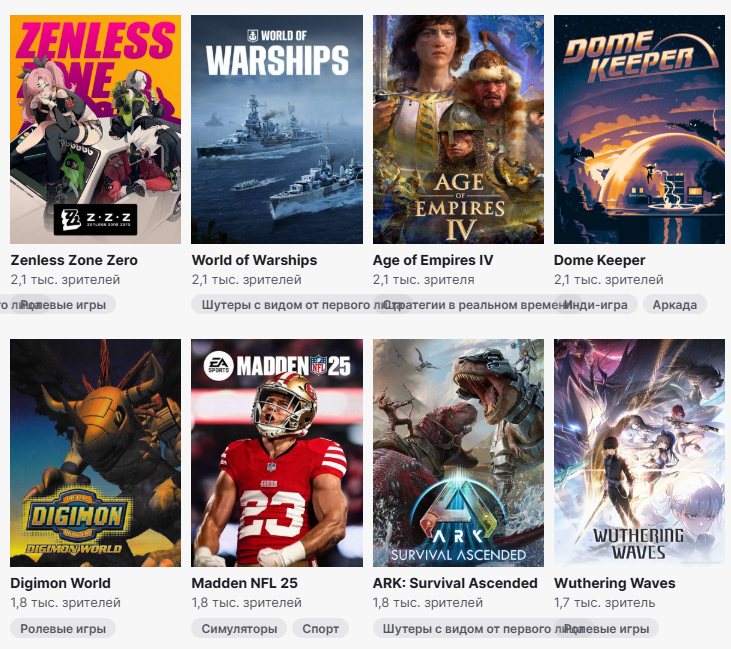Screen dimensions: 731x649
Task: Filter by the Спорт tag
Action: point(320,629)
